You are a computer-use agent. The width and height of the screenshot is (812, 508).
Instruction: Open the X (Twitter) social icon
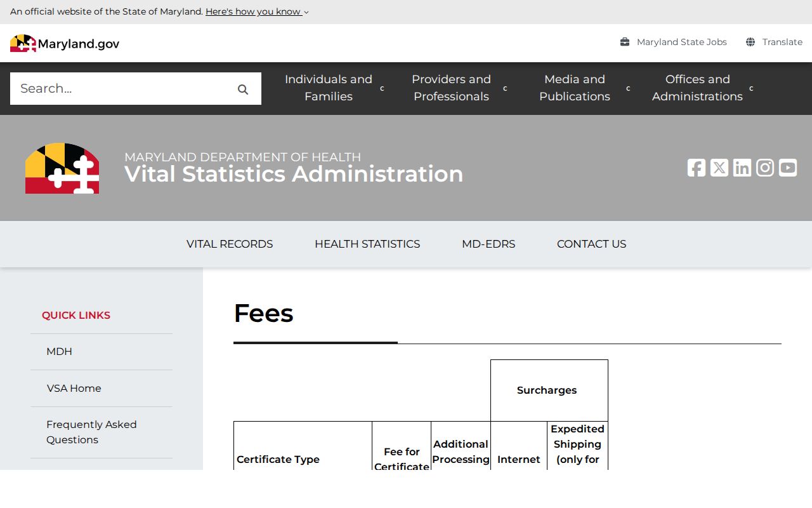point(719,168)
